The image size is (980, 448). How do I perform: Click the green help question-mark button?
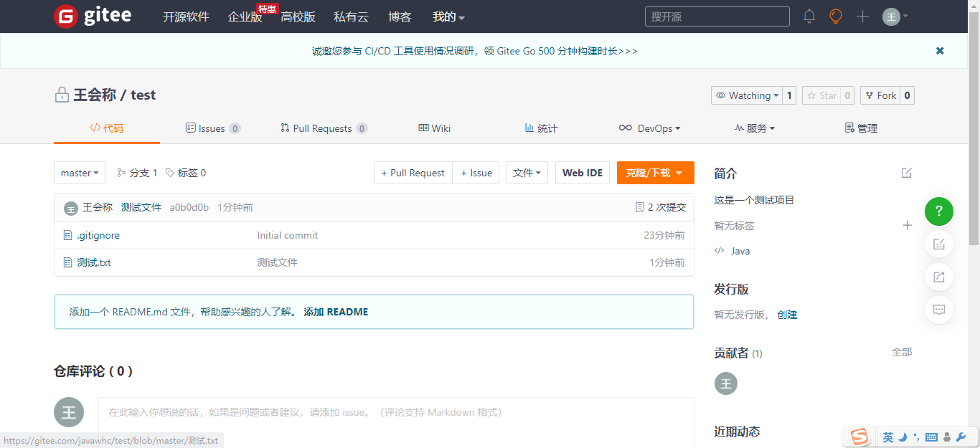(x=939, y=211)
